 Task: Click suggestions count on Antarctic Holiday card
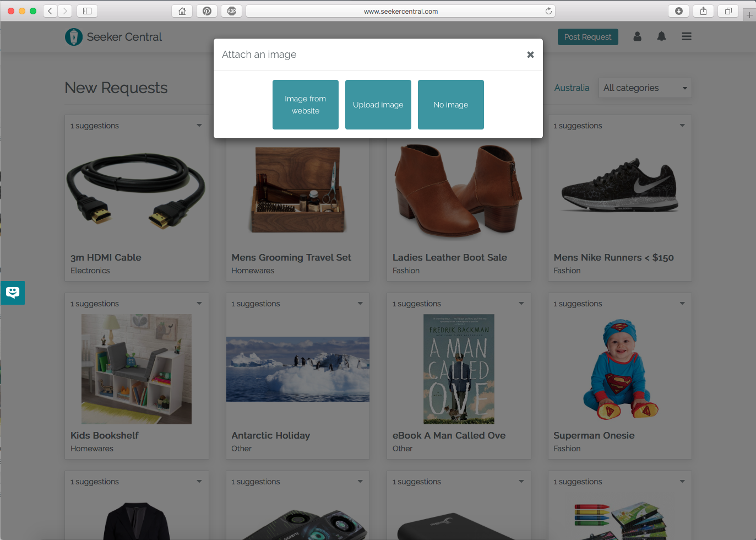(x=255, y=304)
